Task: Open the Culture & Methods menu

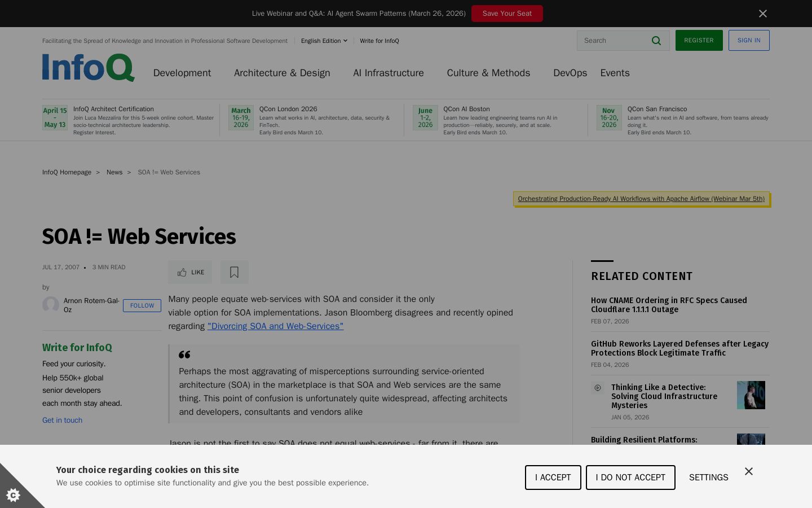Action: pos(488,73)
